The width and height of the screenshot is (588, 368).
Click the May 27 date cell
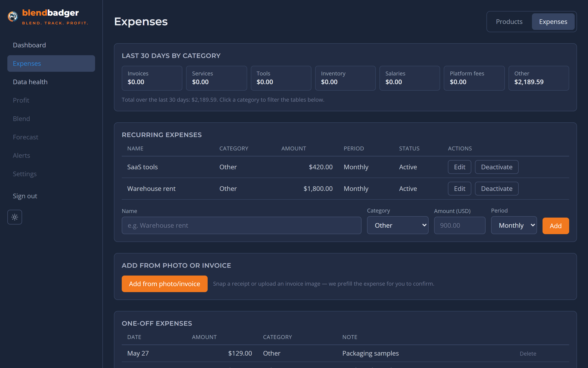(138, 354)
